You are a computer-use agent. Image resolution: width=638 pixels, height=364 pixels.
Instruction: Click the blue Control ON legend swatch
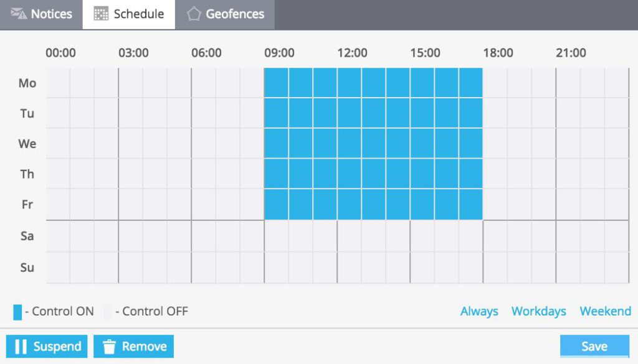pos(17,312)
